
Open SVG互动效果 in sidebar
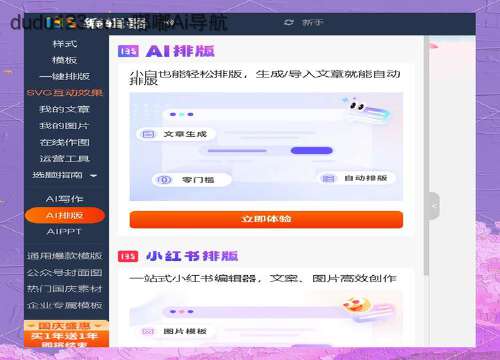[x=65, y=93]
